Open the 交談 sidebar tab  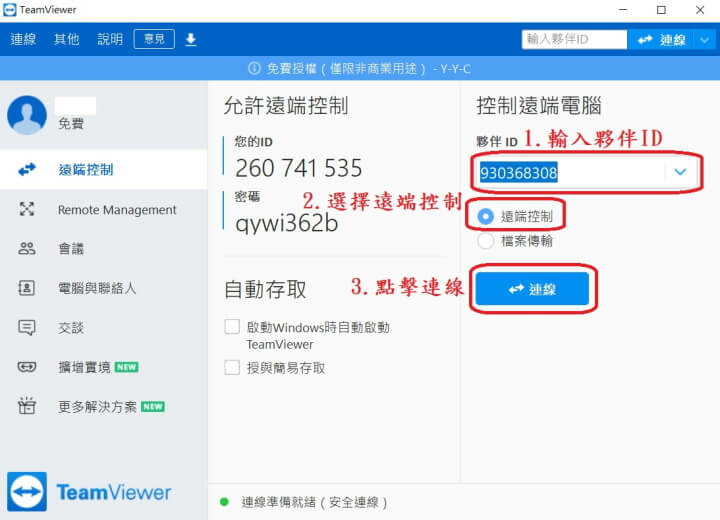[x=104, y=328]
